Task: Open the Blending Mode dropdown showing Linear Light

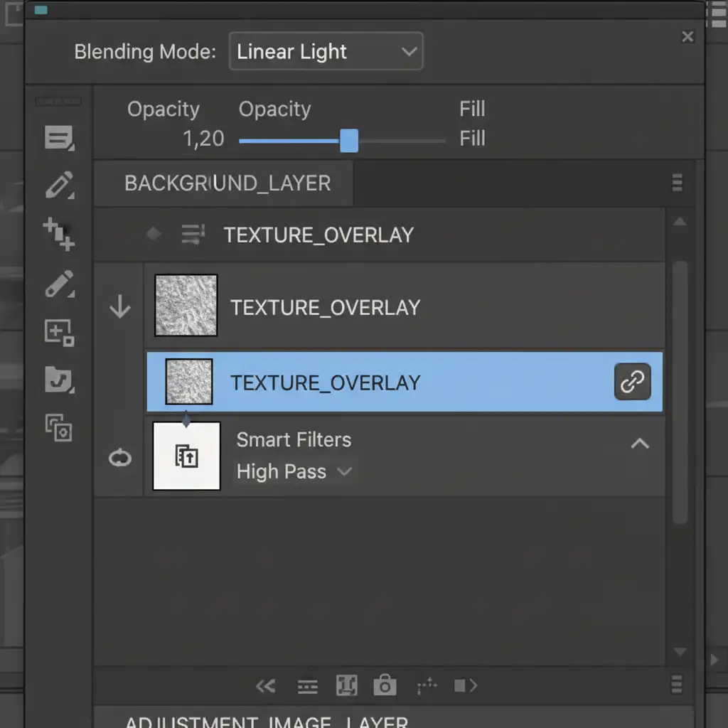Action: [326, 52]
